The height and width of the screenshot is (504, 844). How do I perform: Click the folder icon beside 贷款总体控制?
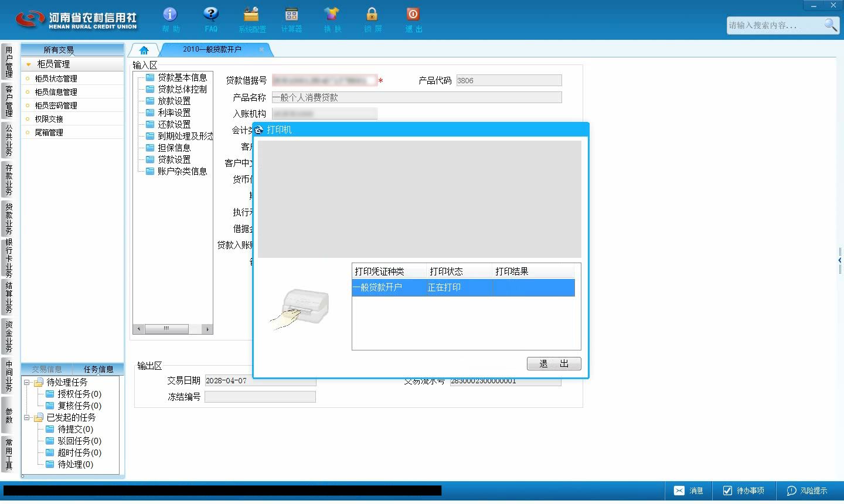(151, 89)
